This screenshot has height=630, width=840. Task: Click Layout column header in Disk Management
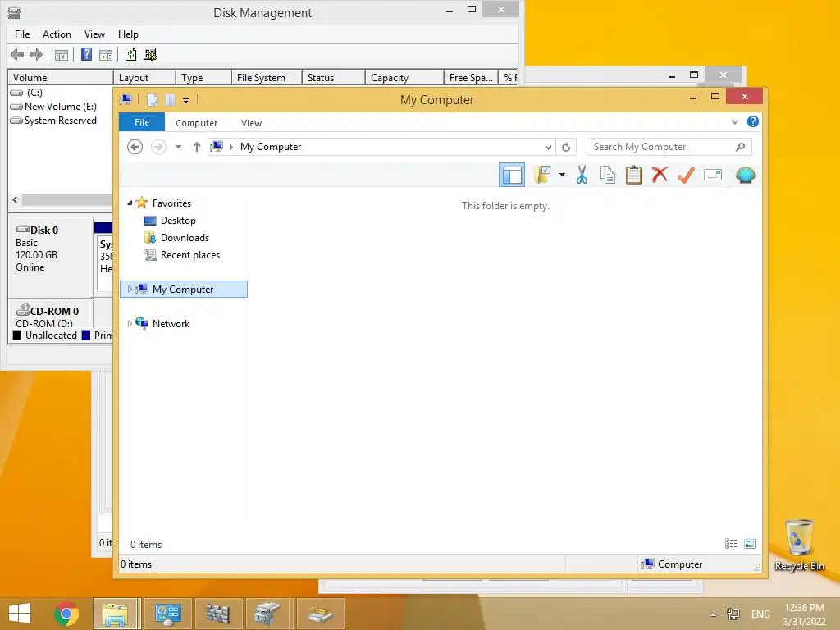click(x=144, y=78)
